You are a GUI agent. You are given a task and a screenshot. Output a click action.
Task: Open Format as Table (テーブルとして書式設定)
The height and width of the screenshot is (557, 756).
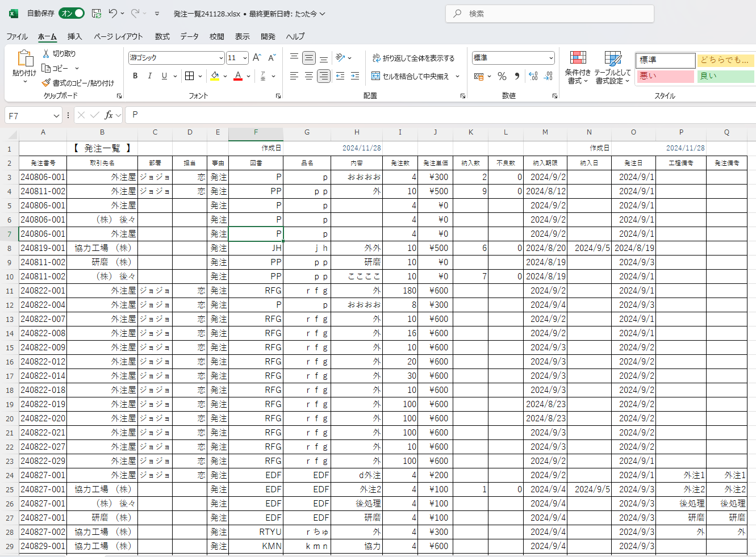click(613, 68)
